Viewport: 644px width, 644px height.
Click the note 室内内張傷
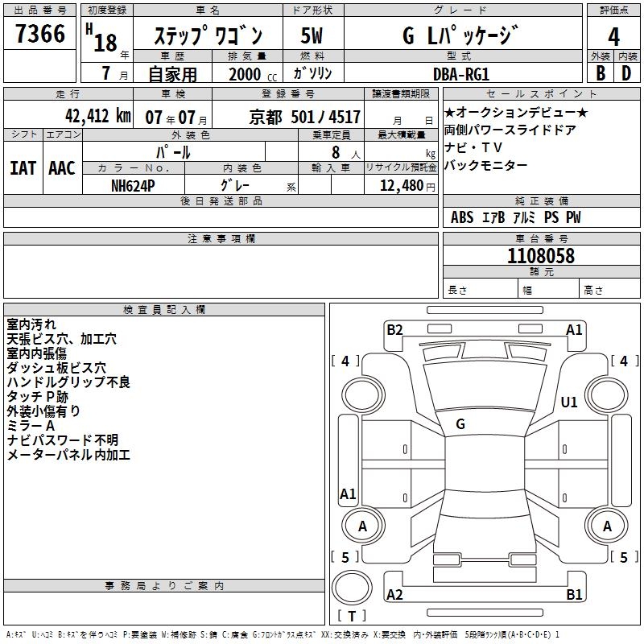pos(36,353)
